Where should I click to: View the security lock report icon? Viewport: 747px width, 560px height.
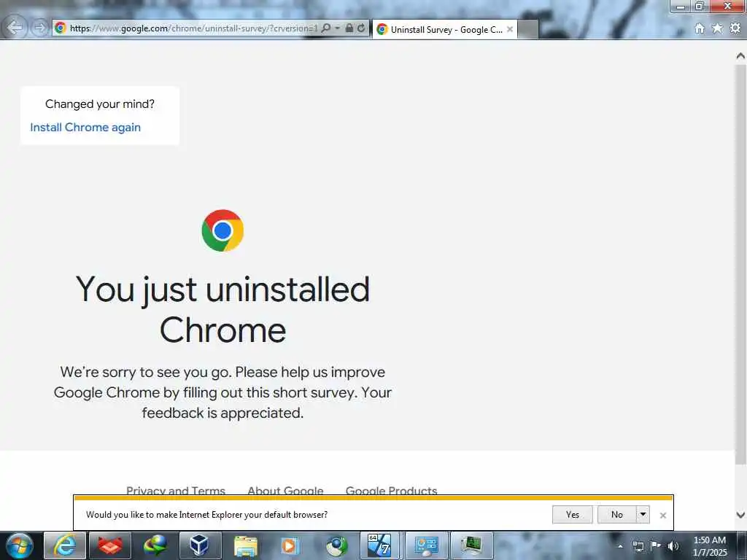(349, 28)
